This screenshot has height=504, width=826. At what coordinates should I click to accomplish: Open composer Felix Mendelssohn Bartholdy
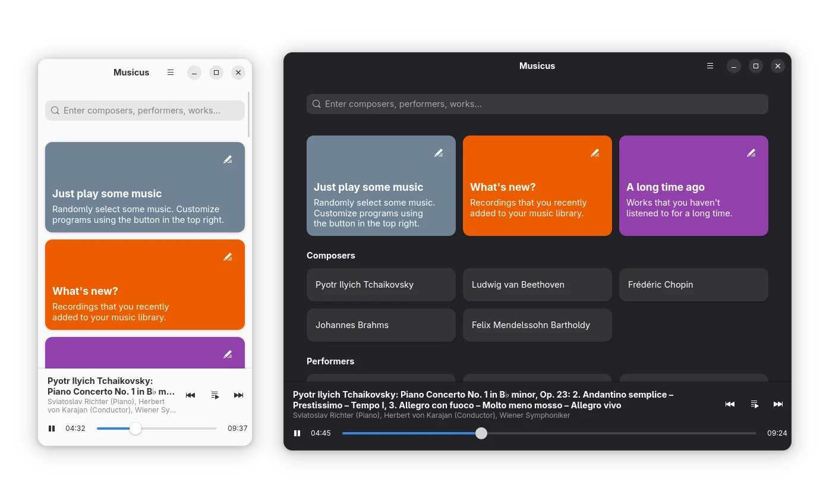537,325
